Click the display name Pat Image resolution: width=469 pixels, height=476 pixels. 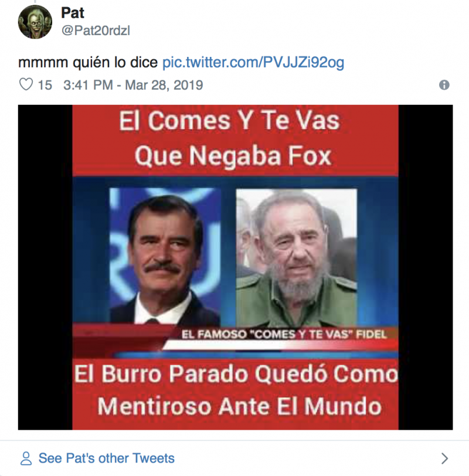click(73, 13)
